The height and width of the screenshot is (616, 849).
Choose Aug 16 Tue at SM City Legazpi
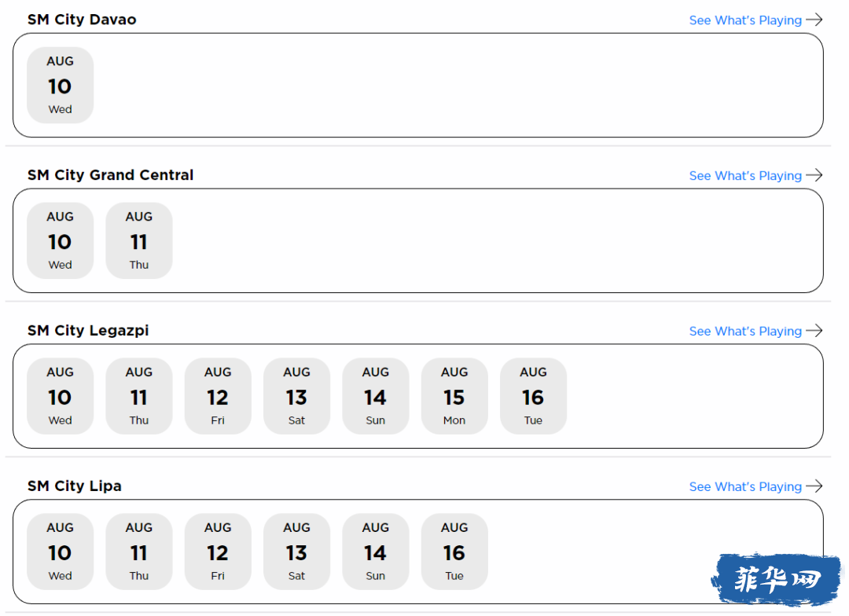pos(533,396)
